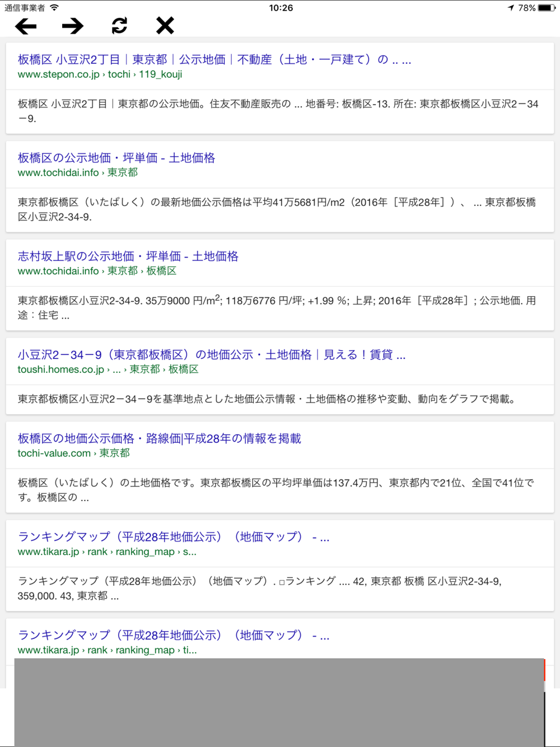Select snippet with 35万9000 円/m² price

tap(277, 307)
